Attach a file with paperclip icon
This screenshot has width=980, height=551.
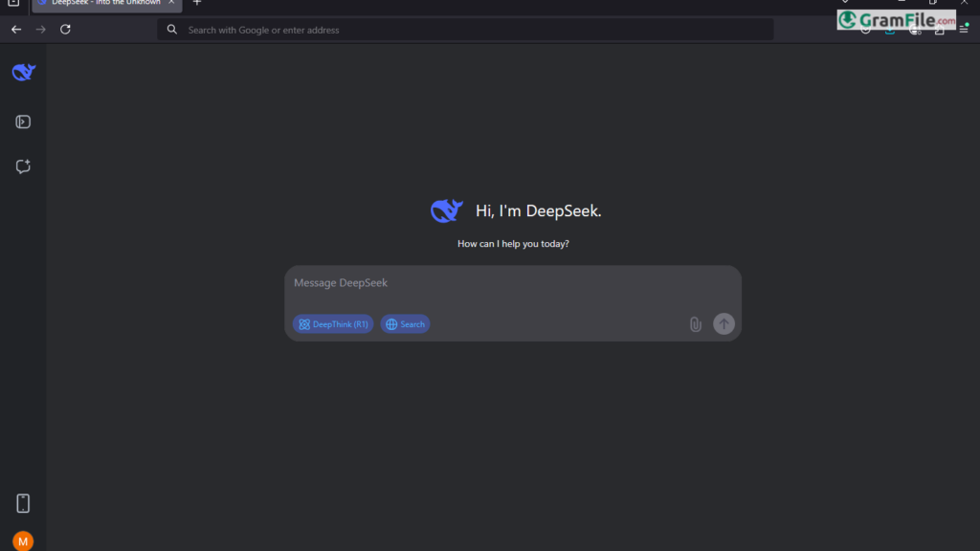696,324
